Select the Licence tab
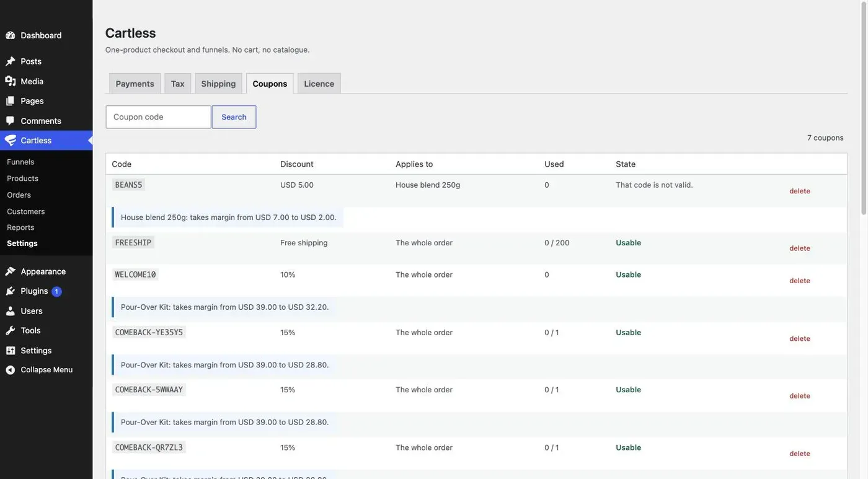Image resolution: width=868 pixels, height=479 pixels. tap(319, 84)
